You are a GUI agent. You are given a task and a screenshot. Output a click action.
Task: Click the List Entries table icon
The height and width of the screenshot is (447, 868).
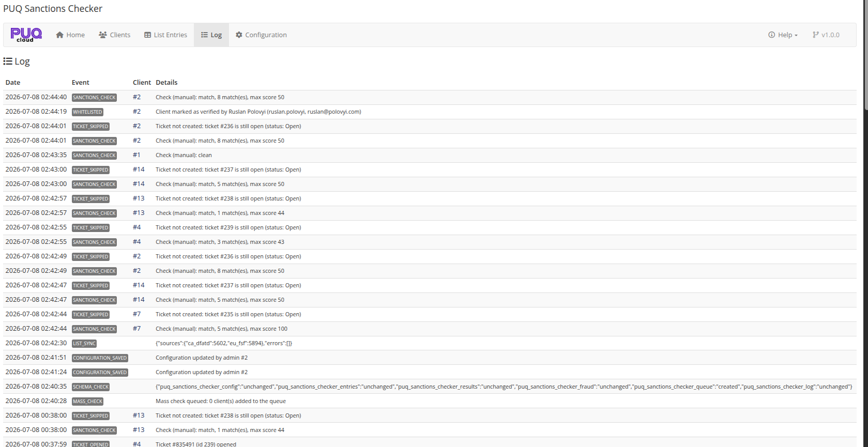click(147, 35)
